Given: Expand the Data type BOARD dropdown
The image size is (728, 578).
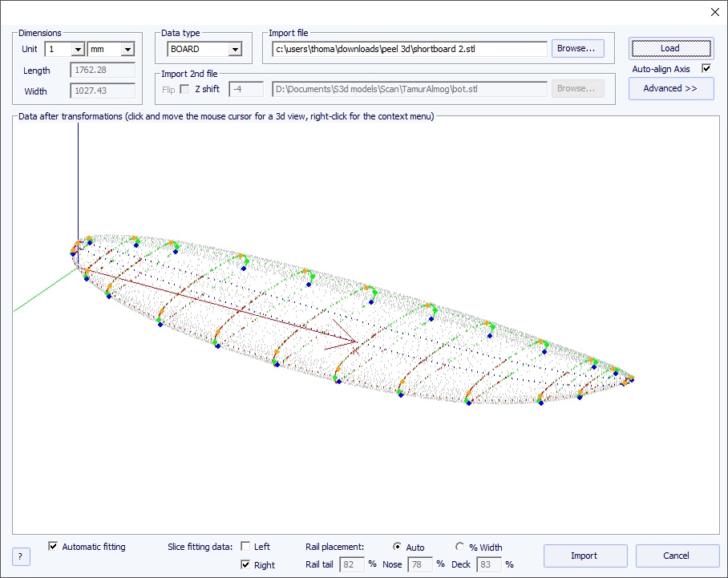Looking at the screenshot, I should click(234, 49).
